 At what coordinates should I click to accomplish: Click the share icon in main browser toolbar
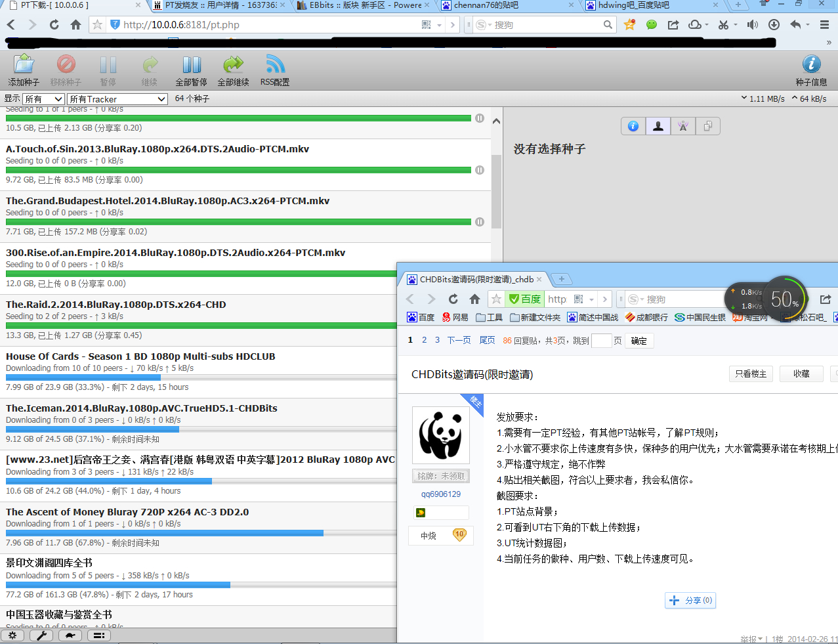[x=673, y=25]
